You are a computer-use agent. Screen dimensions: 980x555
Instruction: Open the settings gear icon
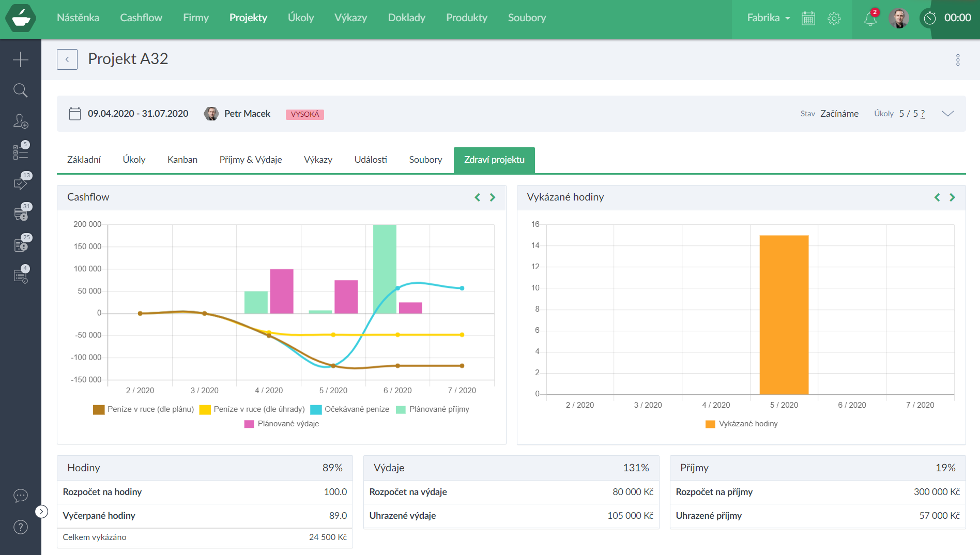pyautogui.click(x=834, y=19)
